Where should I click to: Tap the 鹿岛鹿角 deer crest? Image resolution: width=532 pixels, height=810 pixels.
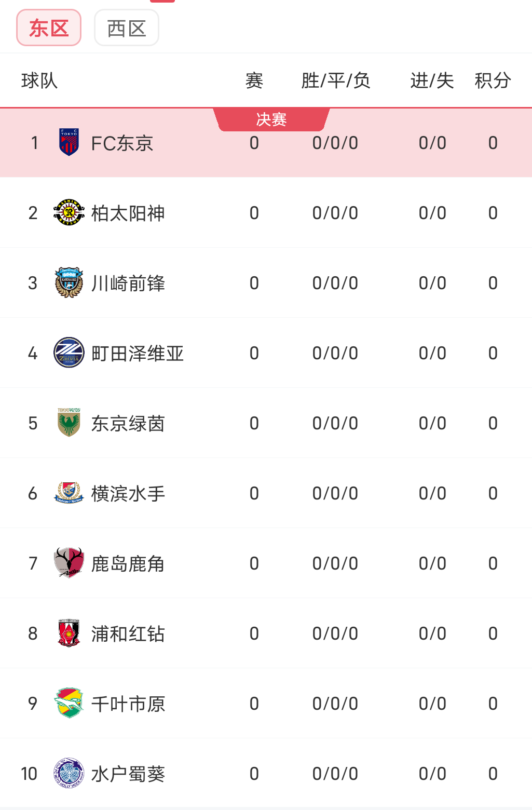[x=69, y=563]
